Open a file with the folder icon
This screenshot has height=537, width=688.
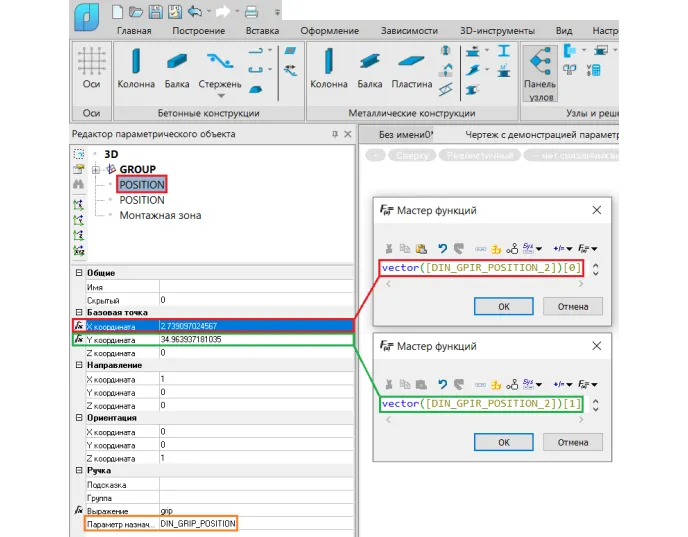[136, 12]
